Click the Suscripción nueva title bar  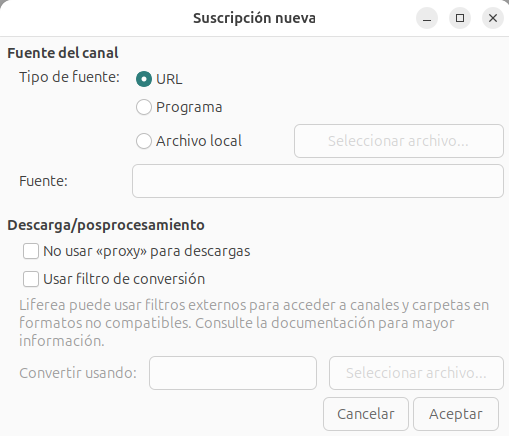(x=254, y=18)
